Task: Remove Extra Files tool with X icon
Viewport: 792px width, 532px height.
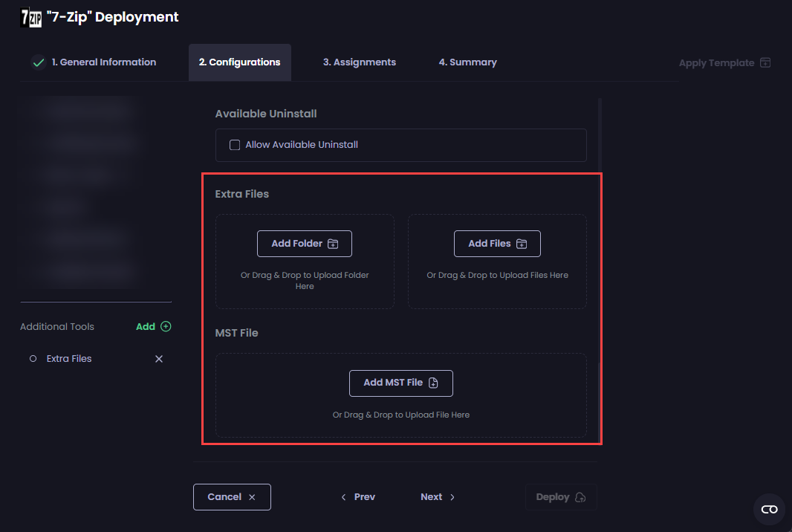Action: 158,359
